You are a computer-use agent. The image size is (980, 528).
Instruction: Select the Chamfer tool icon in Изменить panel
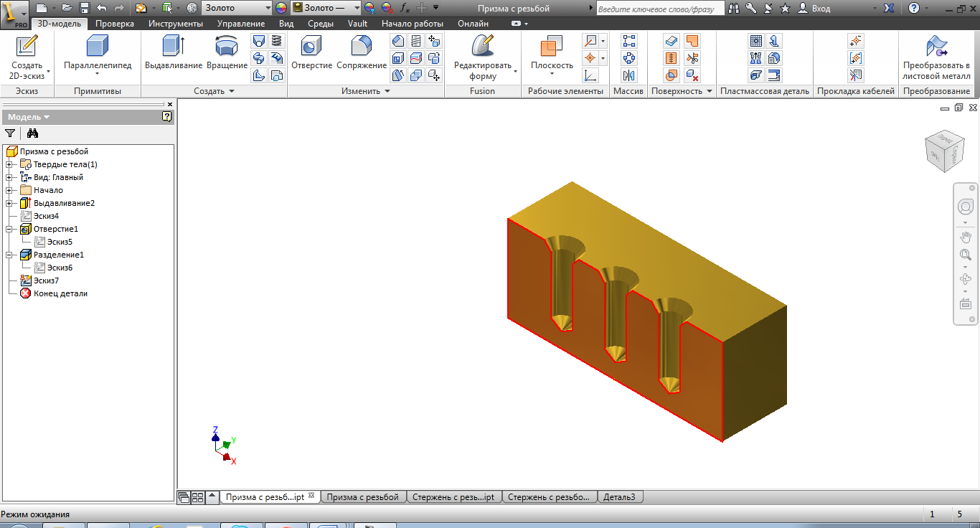[x=398, y=41]
